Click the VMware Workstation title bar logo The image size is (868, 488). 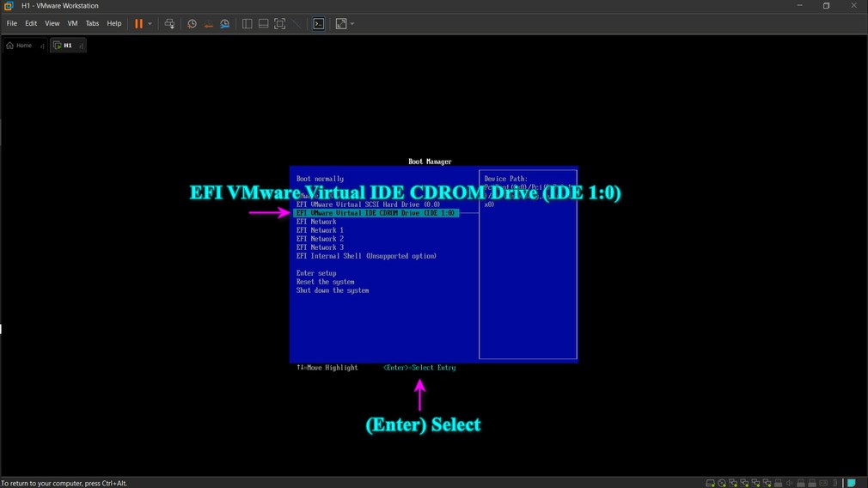tap(9, 5)
